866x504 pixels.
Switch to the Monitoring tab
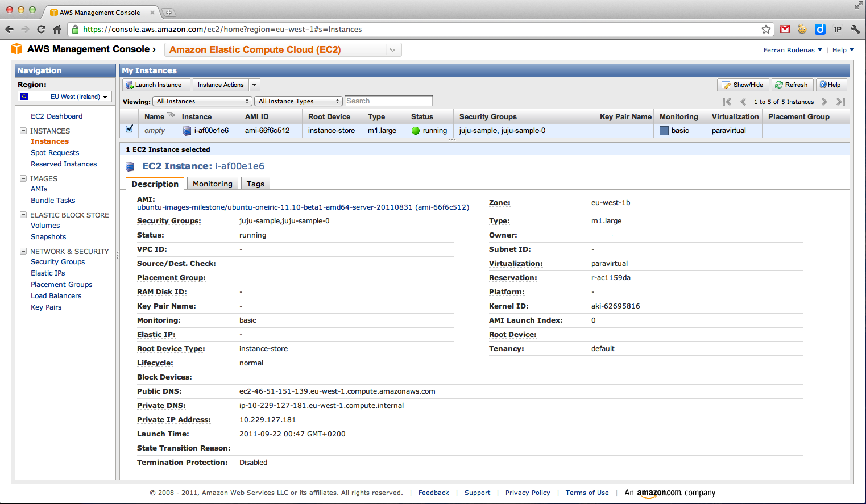[213, 184]
